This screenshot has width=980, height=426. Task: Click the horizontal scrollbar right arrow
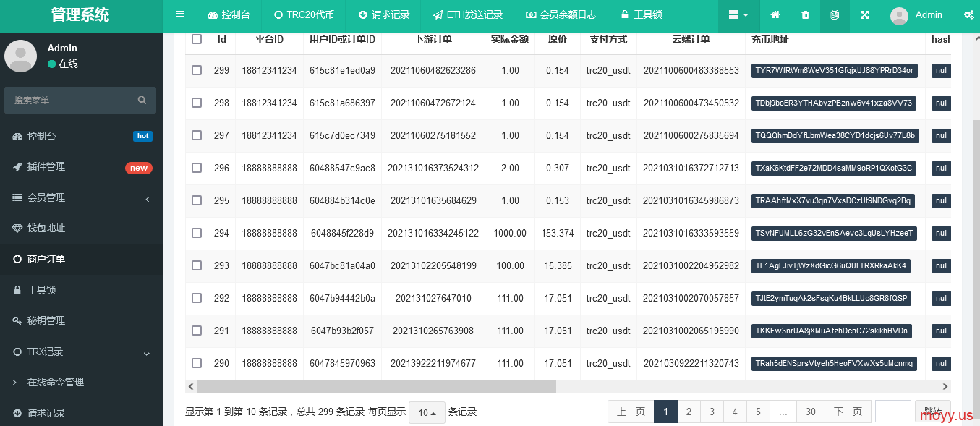click(945, 387)
